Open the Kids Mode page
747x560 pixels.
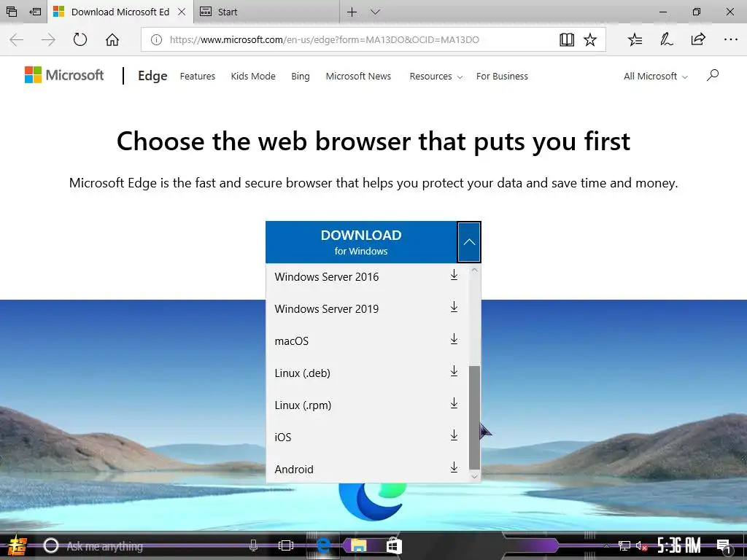click(253, 76)
